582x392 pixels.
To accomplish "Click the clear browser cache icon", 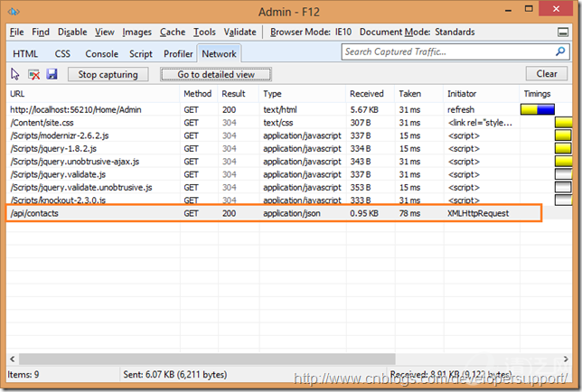I will point(33,74).
